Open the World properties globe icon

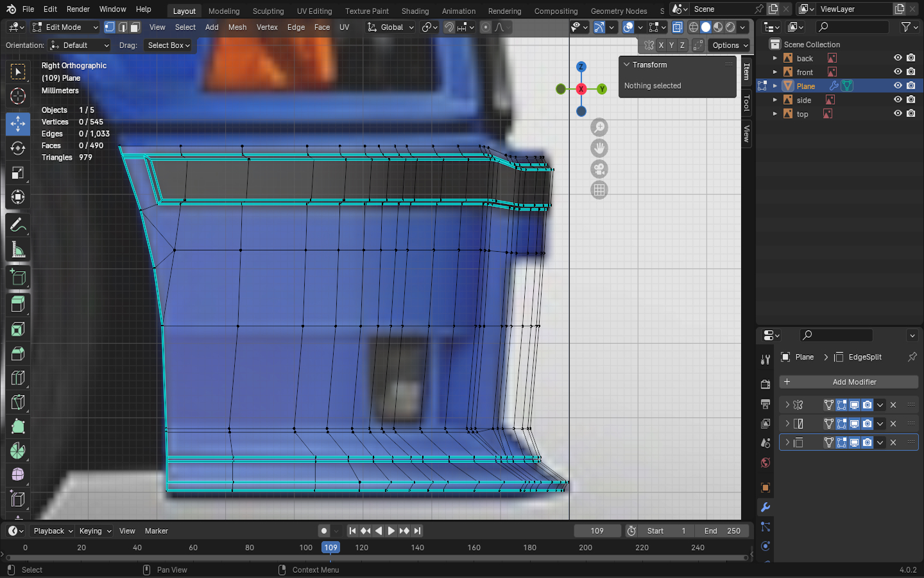pos(766,463)
